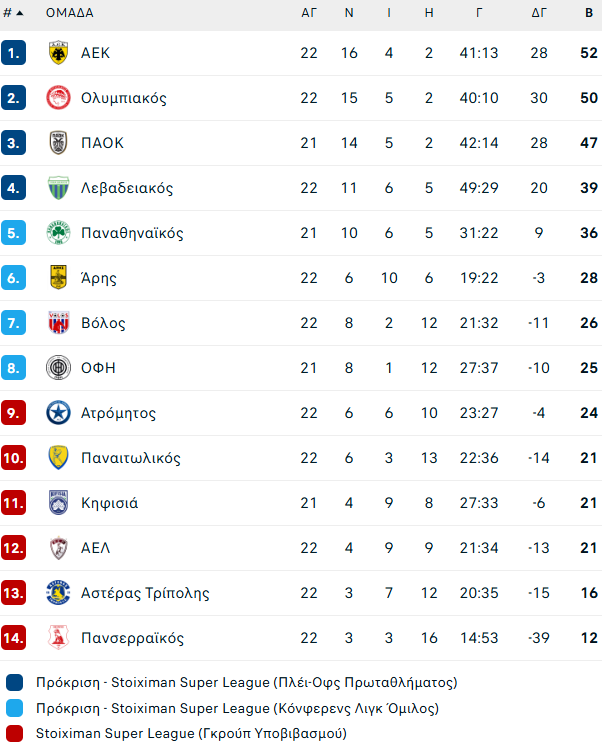Select the Άρης yellow club logo

coord(58,278)
